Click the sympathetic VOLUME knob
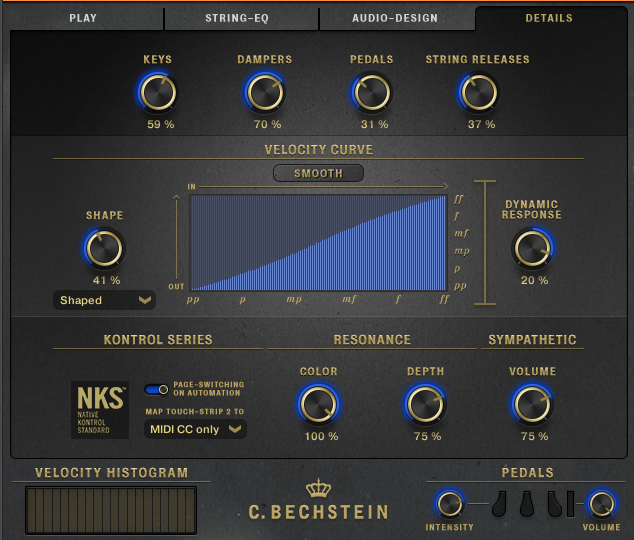This screenshot has height=540, width=634. pos(532,405)
